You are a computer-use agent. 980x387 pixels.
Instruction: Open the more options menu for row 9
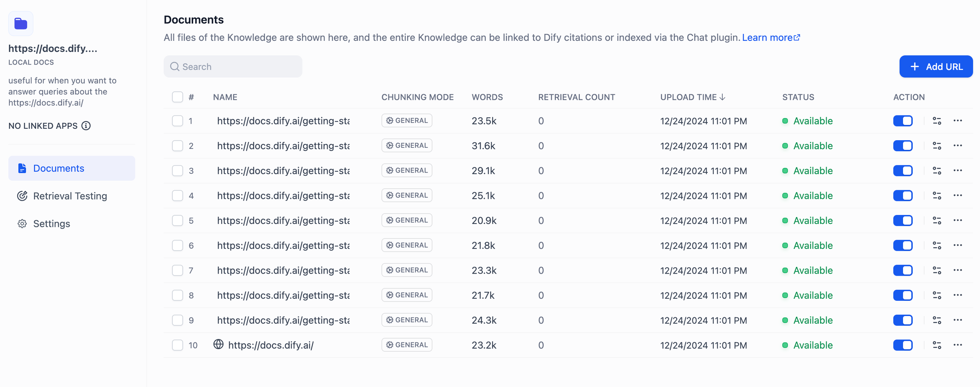(x=957, y=320)
